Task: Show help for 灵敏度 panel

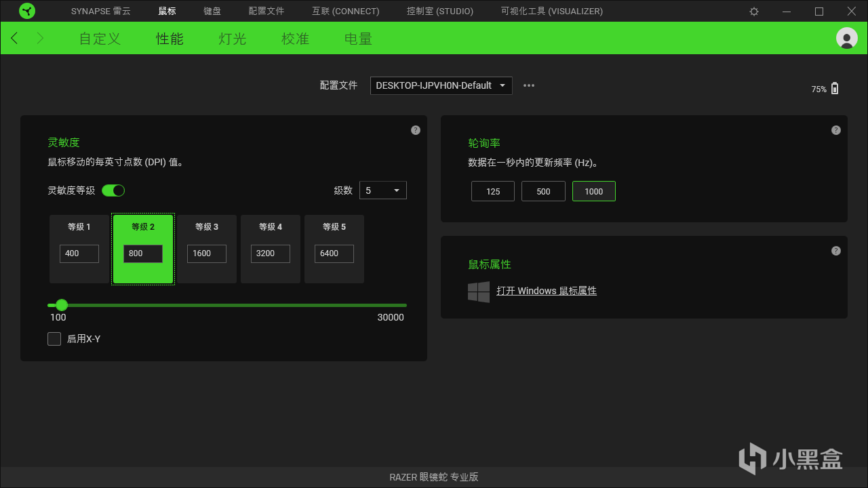Action: point(416,130)
